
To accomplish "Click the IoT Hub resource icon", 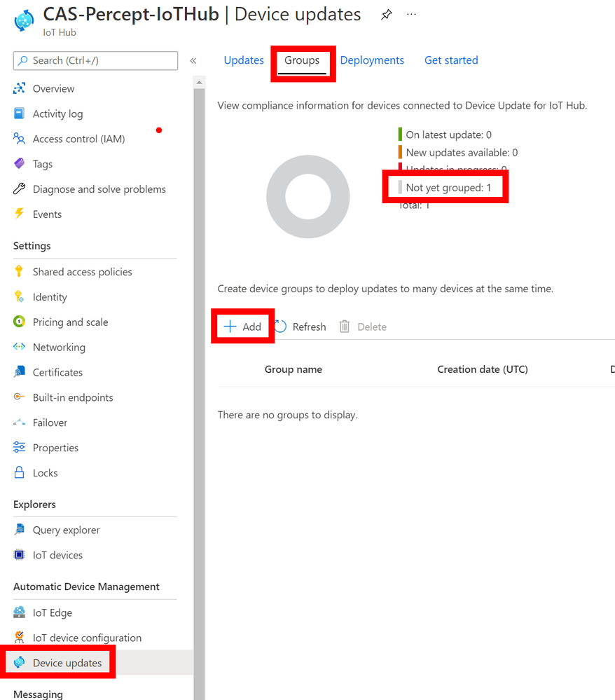I will click(x=24, y=20).
